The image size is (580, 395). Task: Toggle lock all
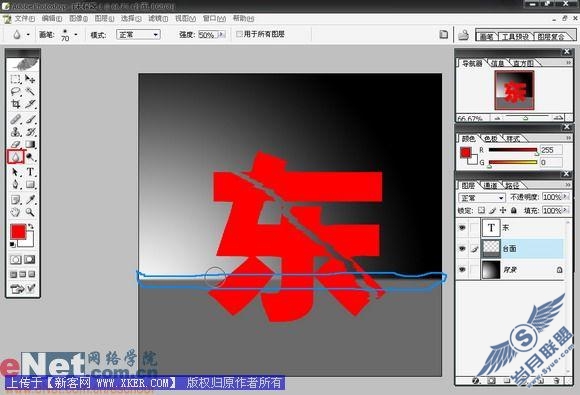click(x=514, y=210)
